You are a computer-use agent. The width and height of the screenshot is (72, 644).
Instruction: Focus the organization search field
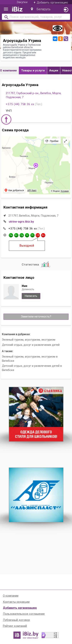tap(36, 17)
